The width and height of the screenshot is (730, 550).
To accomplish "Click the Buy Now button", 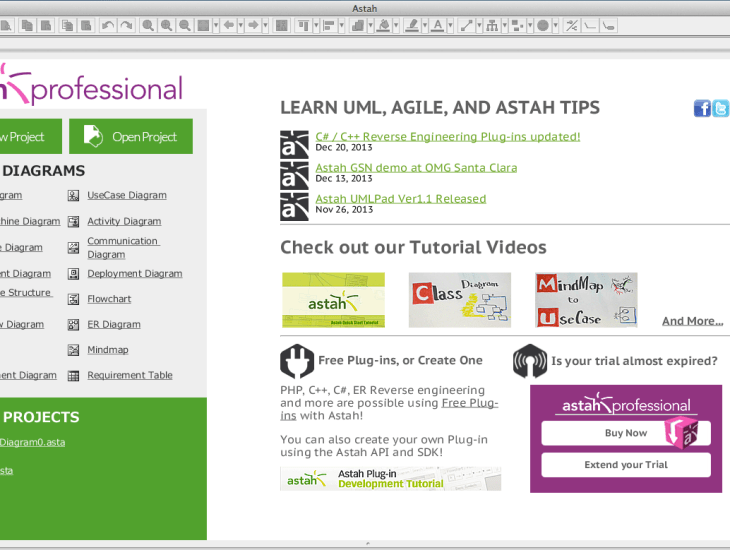I will point(626,433).
